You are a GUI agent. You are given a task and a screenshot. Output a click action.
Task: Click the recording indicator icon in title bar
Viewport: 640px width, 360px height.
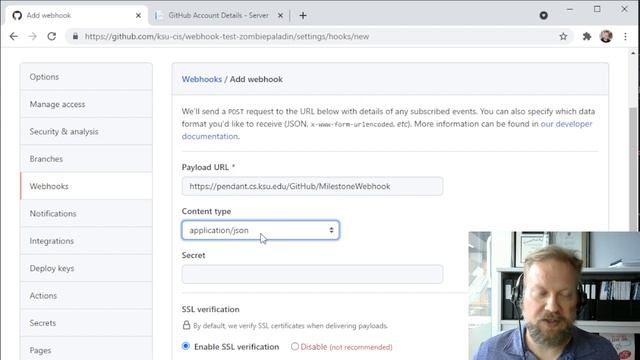tap(543, 16)
